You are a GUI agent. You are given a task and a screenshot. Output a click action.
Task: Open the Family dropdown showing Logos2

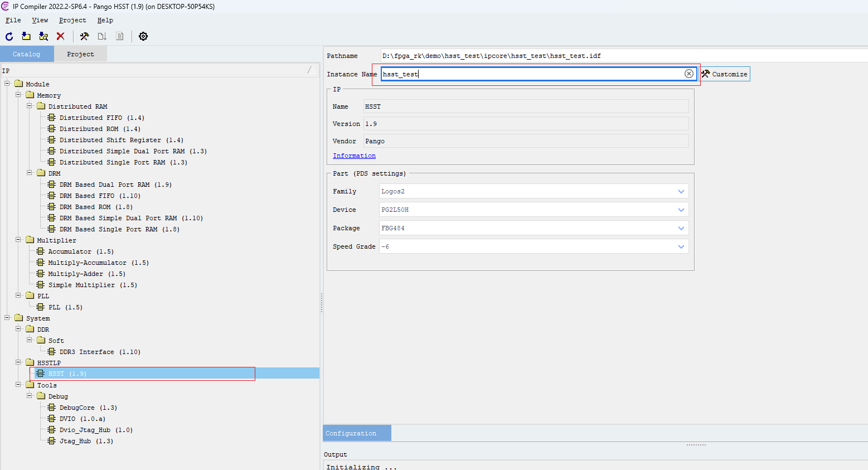click(681, 191)
